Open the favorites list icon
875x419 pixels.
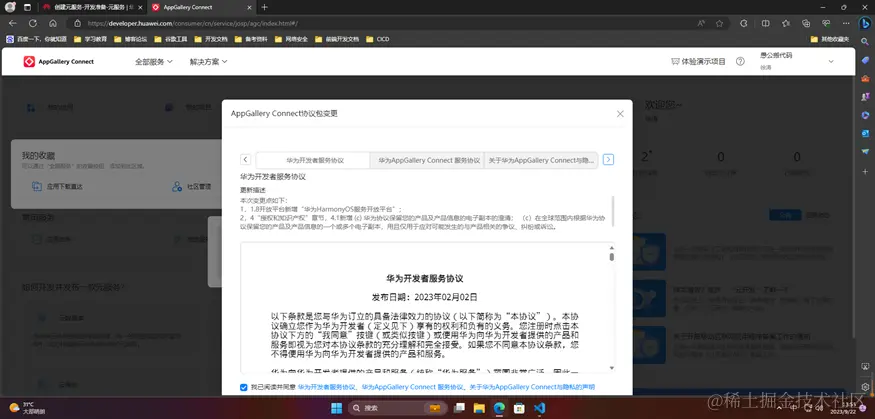[x=786, y=23]
